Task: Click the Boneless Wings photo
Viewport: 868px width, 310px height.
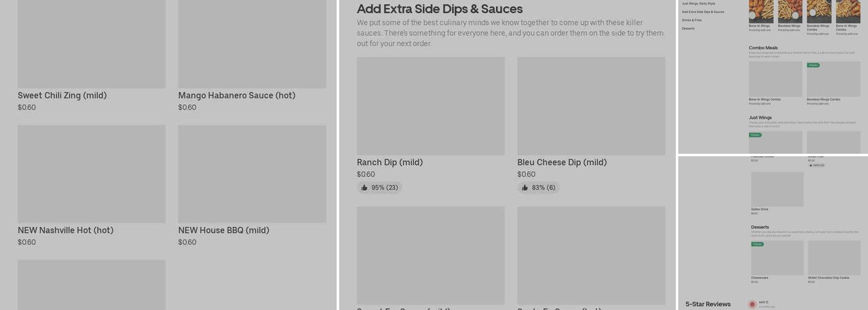Action: click(790, 11)
